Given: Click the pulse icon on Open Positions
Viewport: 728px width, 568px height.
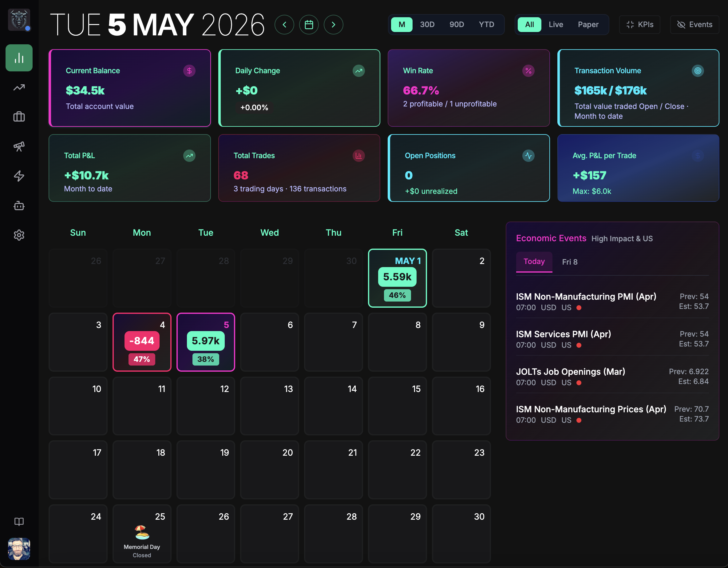Looking at the screenshot, I should 528,156.
